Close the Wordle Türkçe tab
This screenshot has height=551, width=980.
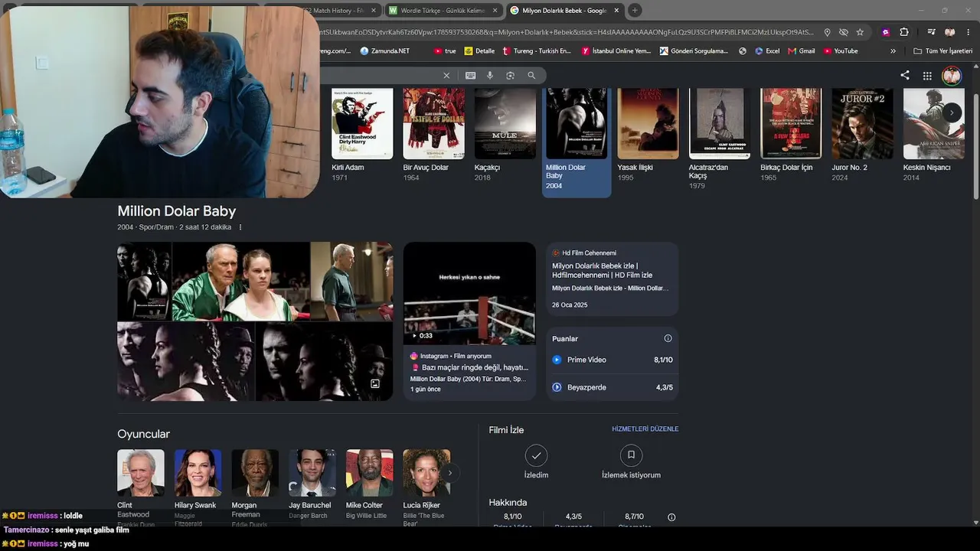click(x=495, y=11)
